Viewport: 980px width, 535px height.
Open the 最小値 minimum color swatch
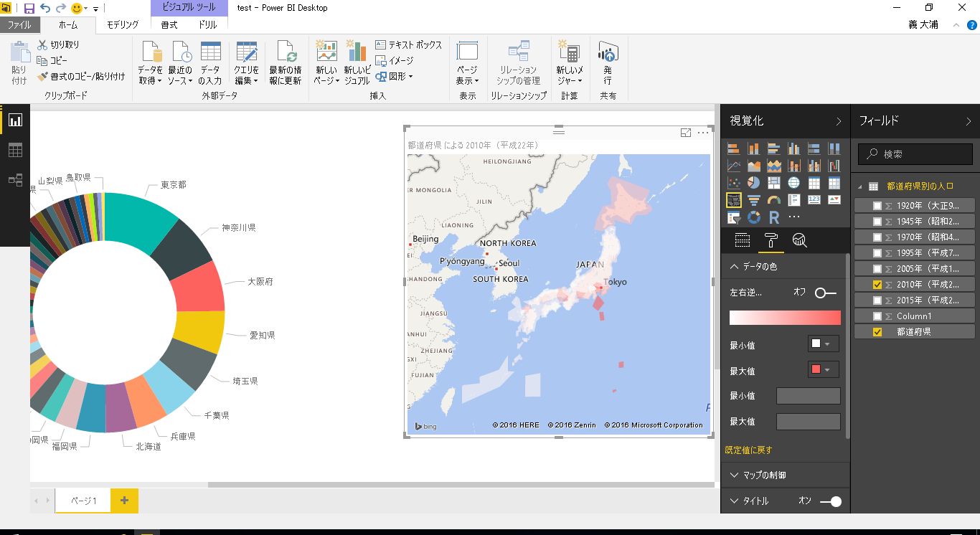pos(823,344)
